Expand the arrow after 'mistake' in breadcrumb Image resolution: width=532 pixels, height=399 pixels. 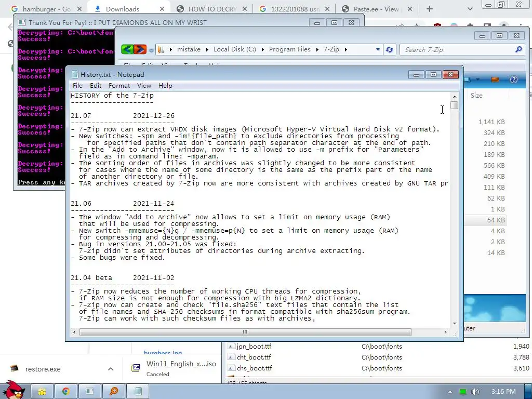click(206, 49)
